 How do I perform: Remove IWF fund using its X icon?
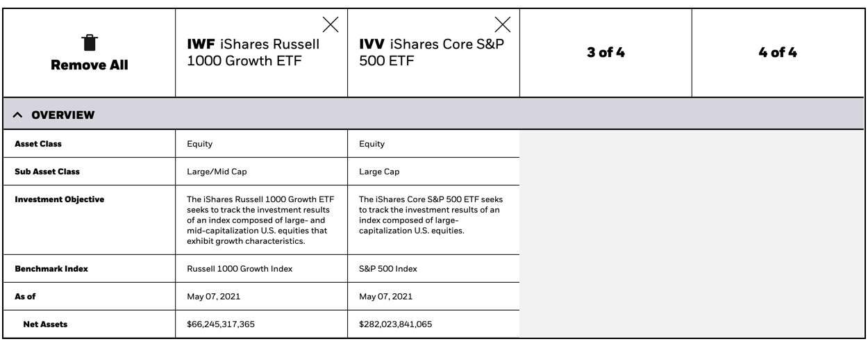click(331, 24)
